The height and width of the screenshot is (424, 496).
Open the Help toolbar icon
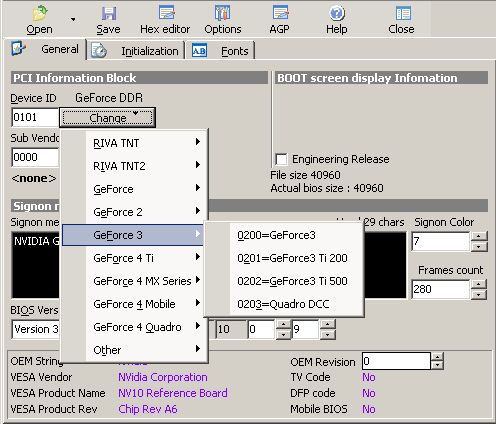pyautogui.click(x=337, y=13)
